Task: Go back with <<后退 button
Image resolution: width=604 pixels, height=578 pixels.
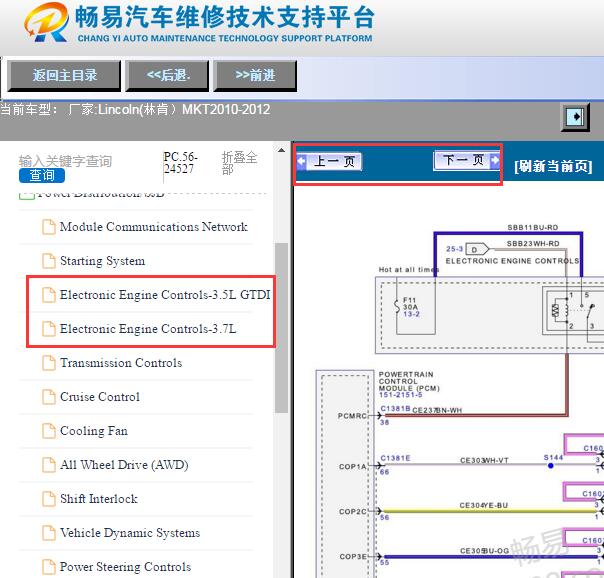Action: click(168, 75)
